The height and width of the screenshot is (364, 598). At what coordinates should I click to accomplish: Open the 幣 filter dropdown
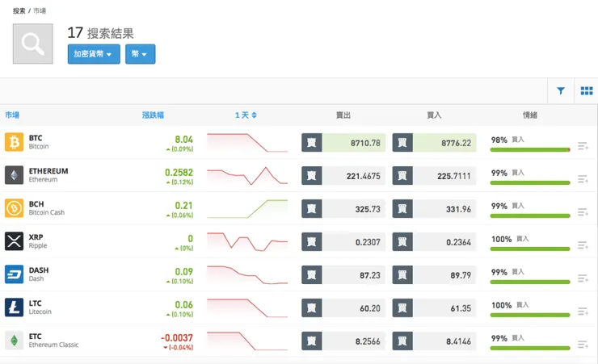(141, 54)
